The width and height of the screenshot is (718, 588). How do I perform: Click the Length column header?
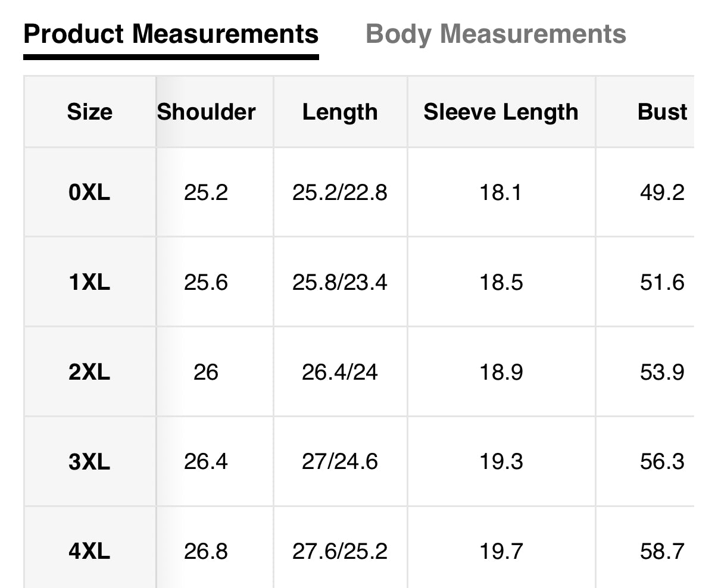point(339,112)
